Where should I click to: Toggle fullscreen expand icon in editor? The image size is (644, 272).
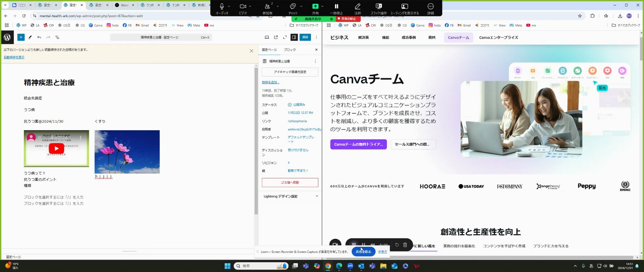(285, 37)
